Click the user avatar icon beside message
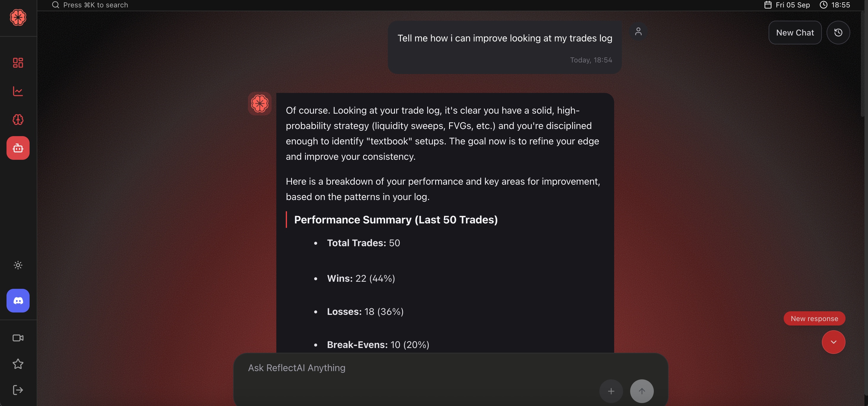 click(638, 32)
